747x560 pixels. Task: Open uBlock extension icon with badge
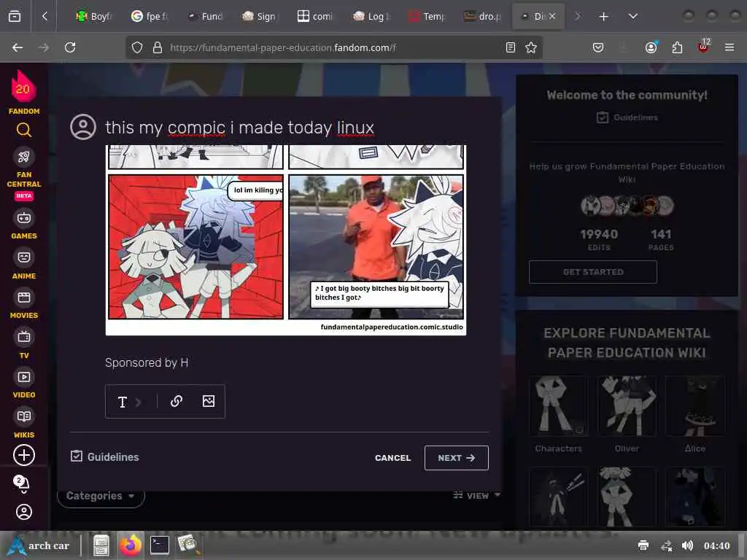[x=704, y=47]
